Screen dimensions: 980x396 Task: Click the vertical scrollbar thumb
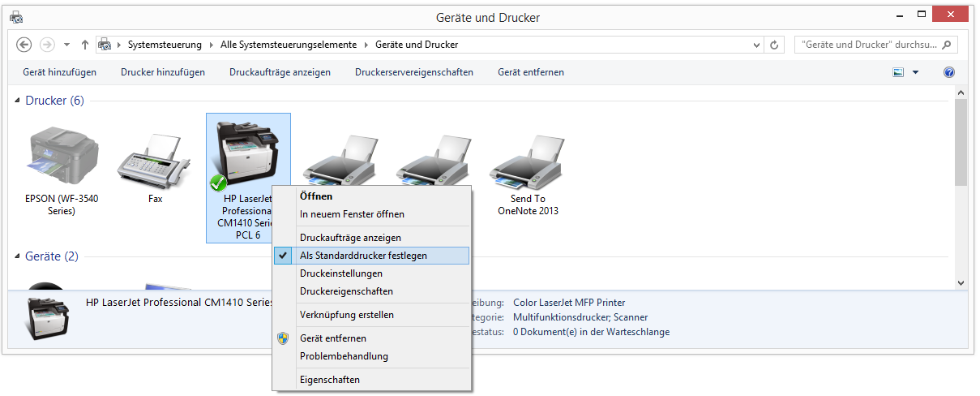[961, 144]
